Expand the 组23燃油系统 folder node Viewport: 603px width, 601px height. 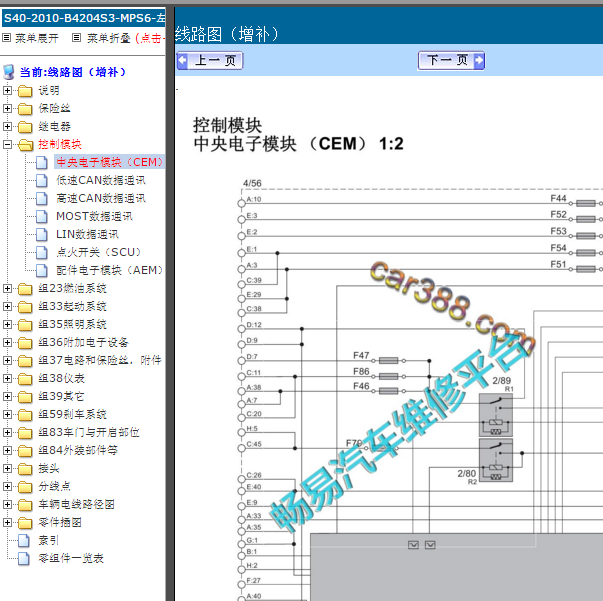pyautogui.click(x=7, y=288)
